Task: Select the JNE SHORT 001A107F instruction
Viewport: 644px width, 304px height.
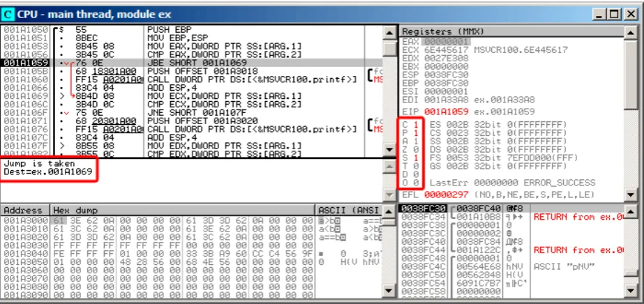Action: pyautogui.click(x=197, y=112)
